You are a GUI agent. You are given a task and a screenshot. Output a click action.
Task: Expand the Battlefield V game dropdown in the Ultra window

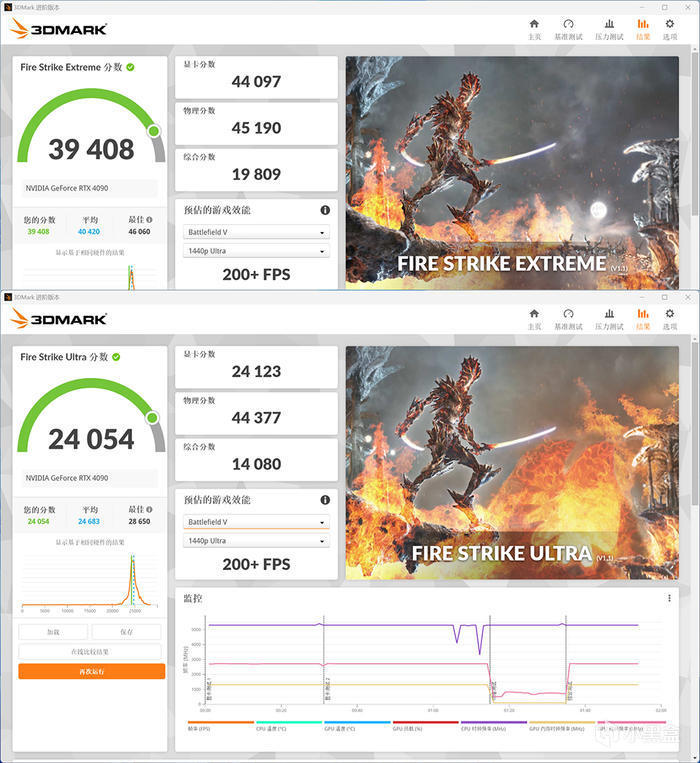click(256, 522)
